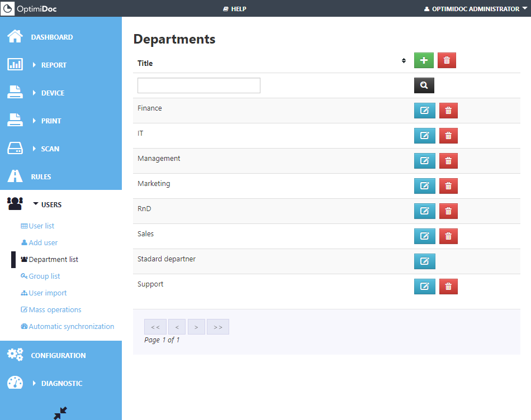Edit the Finance department
This screenshot has width=531, height=420.
[x=424, y=111]
